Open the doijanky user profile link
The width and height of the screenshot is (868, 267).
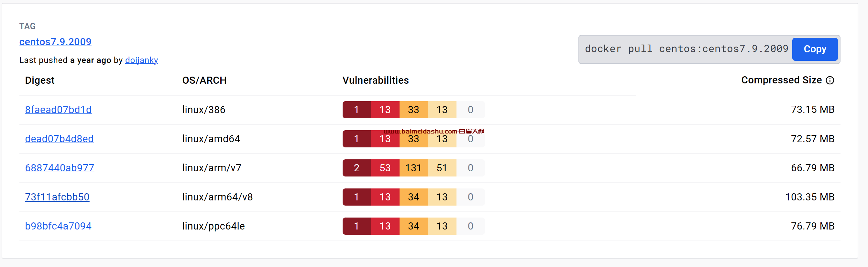[141, 60]
